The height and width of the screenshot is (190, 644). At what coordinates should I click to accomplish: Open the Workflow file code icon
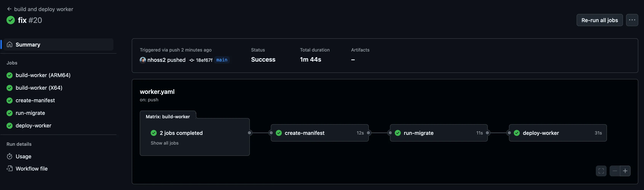coord(10,168)
